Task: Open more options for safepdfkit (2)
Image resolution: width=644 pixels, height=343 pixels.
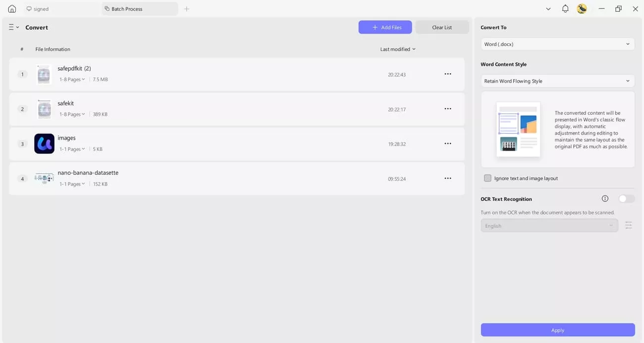Action: 447,74
